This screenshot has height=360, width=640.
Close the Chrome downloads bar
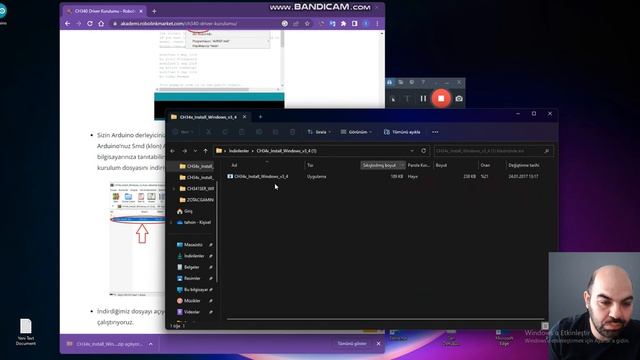click(378, 344)
